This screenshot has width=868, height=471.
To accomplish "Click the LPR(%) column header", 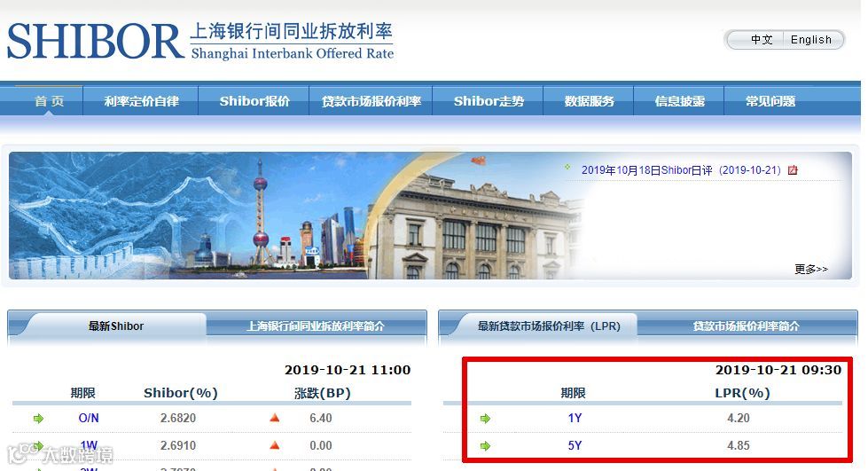I will click(742, 393).
